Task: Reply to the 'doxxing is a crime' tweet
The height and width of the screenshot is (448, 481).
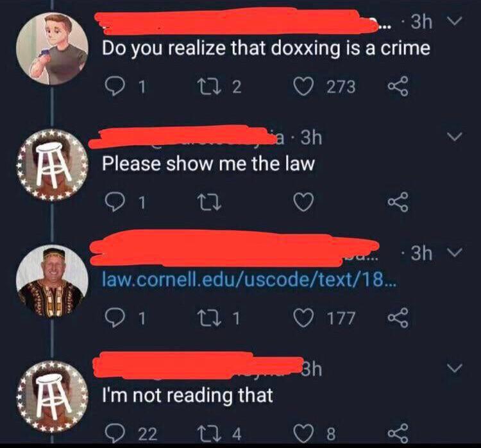Action: pyautogui.click(x=115, y=86)
